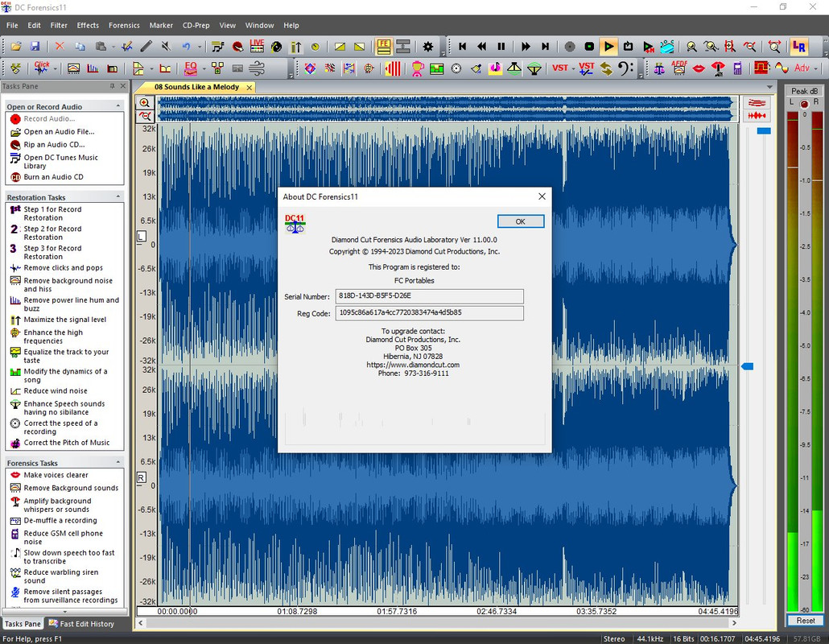Collapse the Forensics Tasks section

(118, 462)
